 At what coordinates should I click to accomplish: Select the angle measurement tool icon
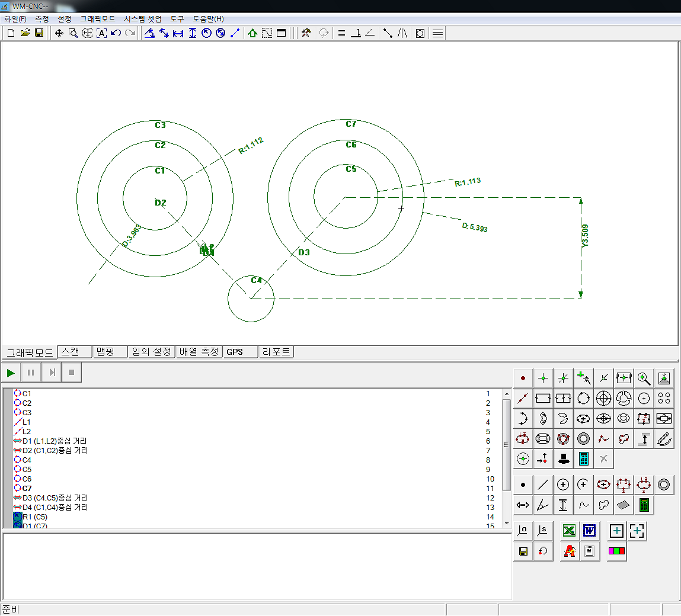[543, 505]
